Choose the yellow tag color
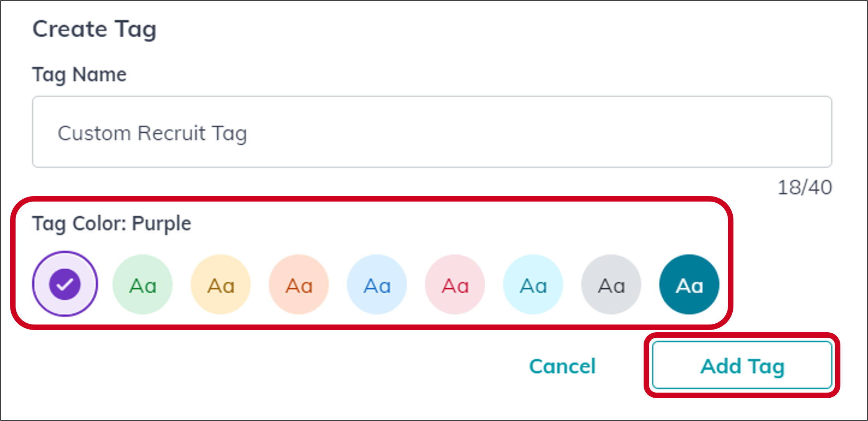 pos(220,284)
